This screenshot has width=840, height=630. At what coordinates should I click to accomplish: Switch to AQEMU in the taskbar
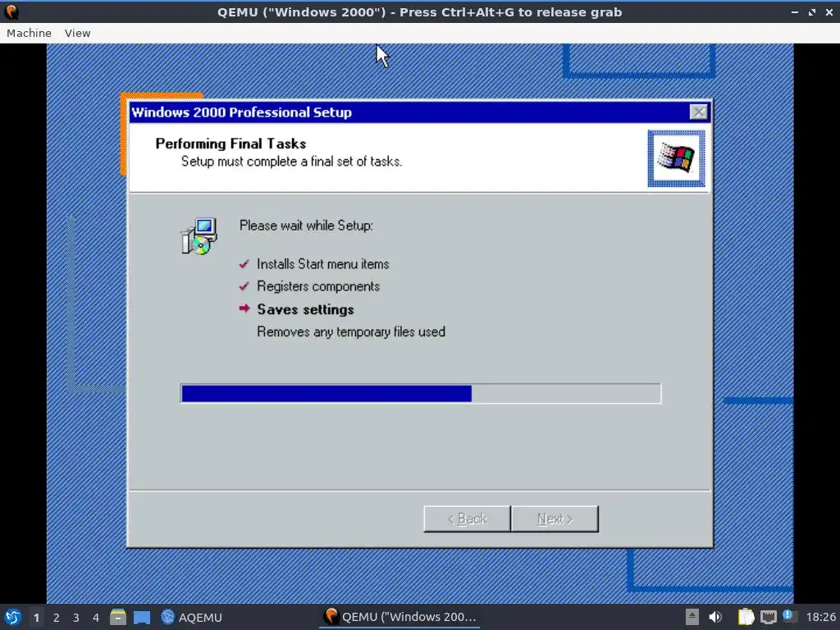[191, 617]
